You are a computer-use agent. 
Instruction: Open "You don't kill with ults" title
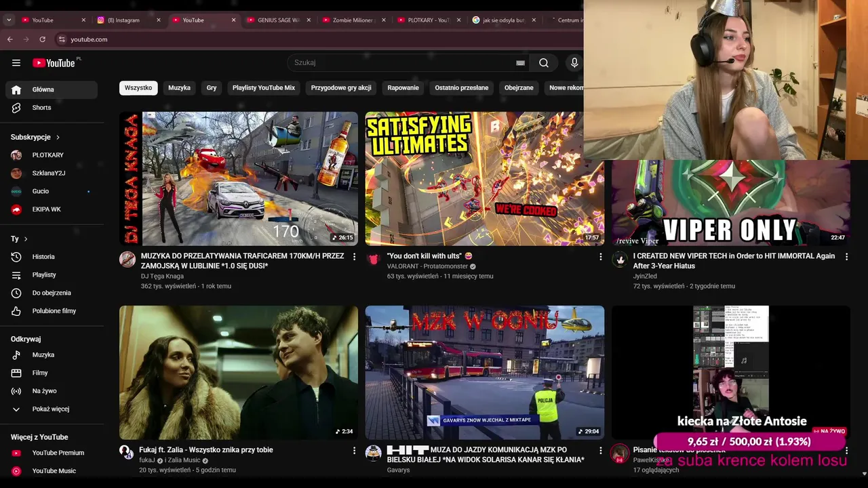429,256
